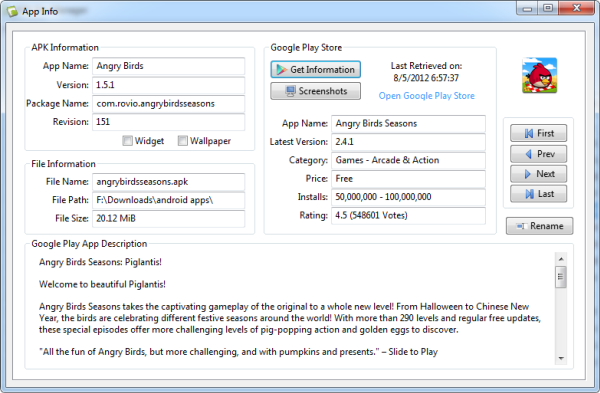The height and width of the screenshot is (393, 600).
Task: Jump to the First app record
Action: (538, 133)
